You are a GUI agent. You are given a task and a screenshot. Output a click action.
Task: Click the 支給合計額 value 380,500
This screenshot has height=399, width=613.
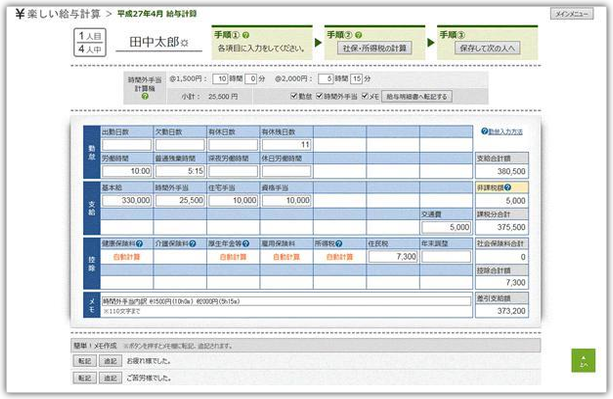click(511, 172)
